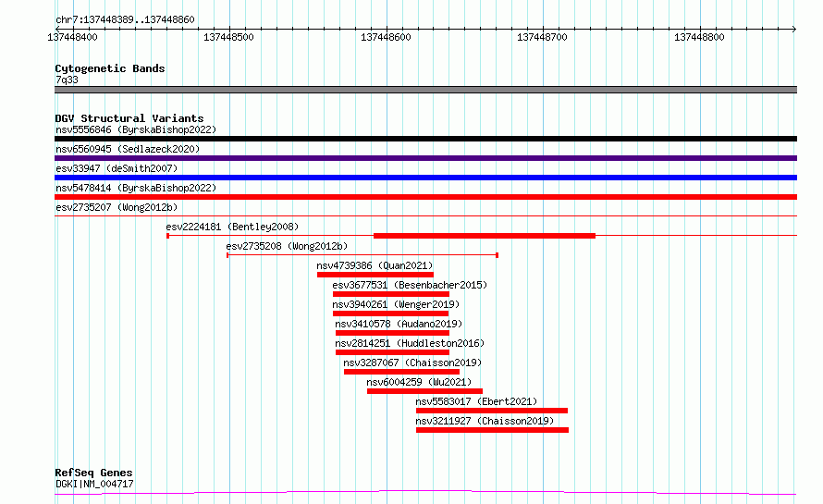Click the esv3677531 (Besenbacher2015) label
The image size is (823, 504).
click(x=410, y=285)
